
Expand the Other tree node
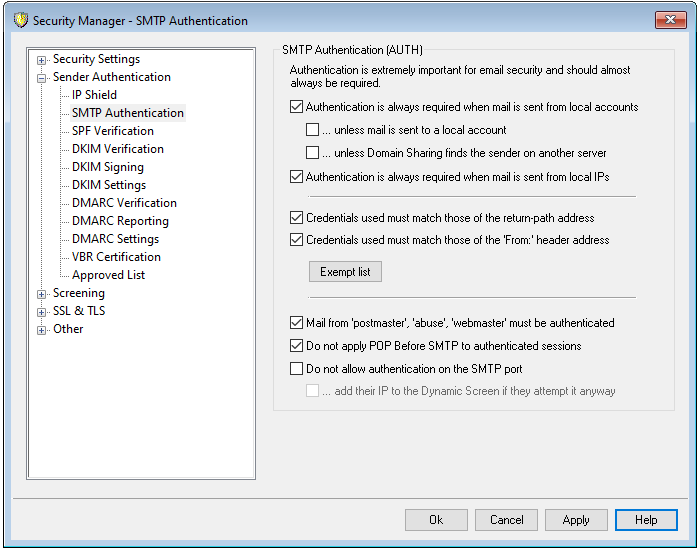42,330
